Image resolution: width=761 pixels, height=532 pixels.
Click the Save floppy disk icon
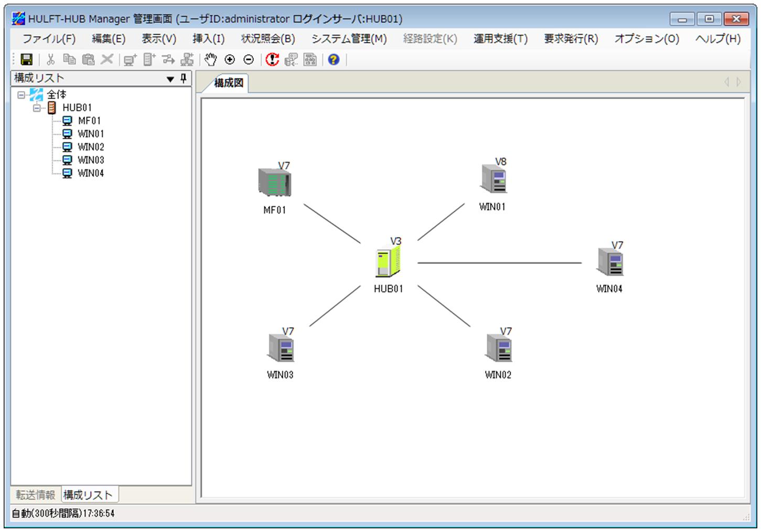click(x=26, y=60)
